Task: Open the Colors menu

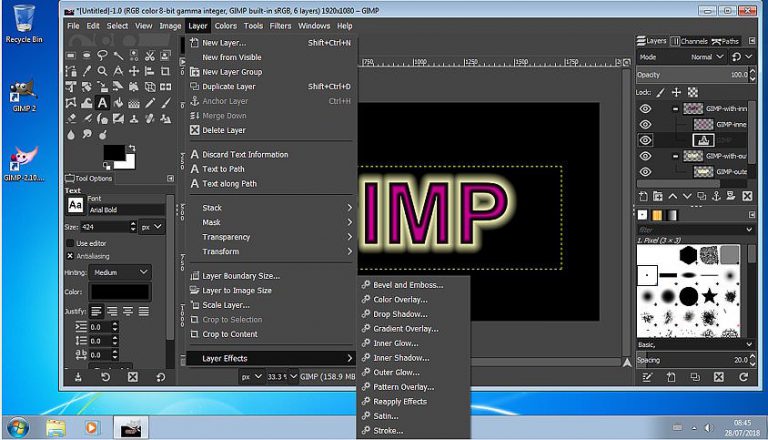Action: [225, 26]
